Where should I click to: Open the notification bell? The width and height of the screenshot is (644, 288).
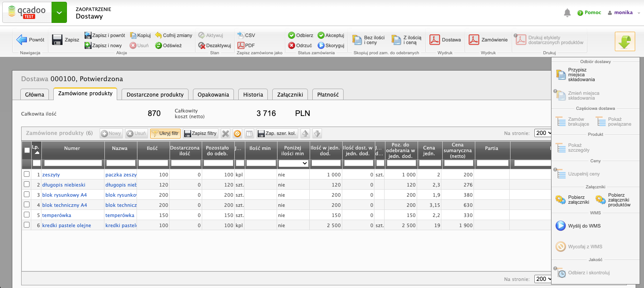[x=567, y=13]
